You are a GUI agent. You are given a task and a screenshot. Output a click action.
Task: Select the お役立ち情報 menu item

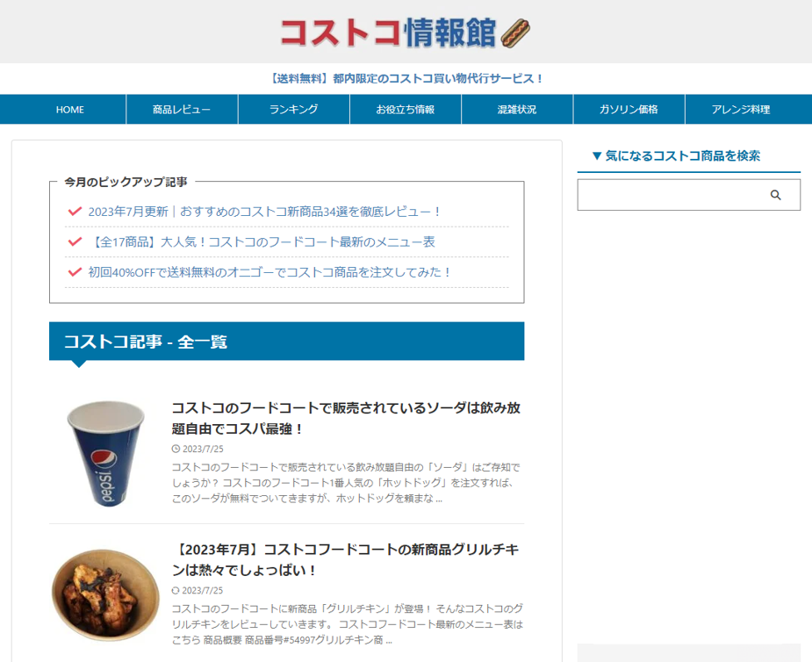(406, 109)
